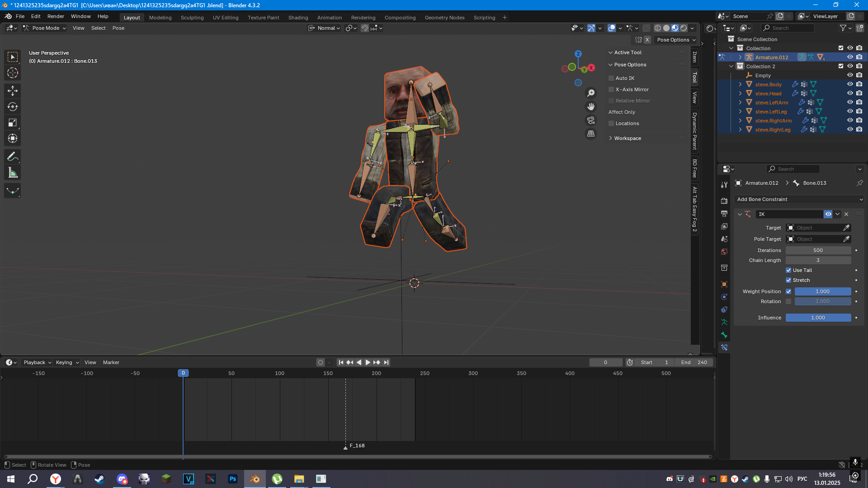This screenshot has height=488, width=868.
Task: Open the Render menu
Action: [x=56, y=16]
